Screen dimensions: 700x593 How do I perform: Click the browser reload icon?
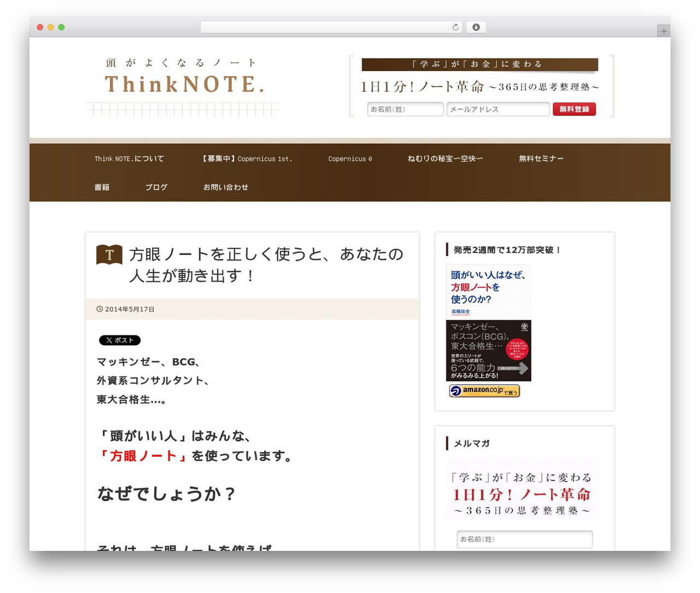(456, 27)
